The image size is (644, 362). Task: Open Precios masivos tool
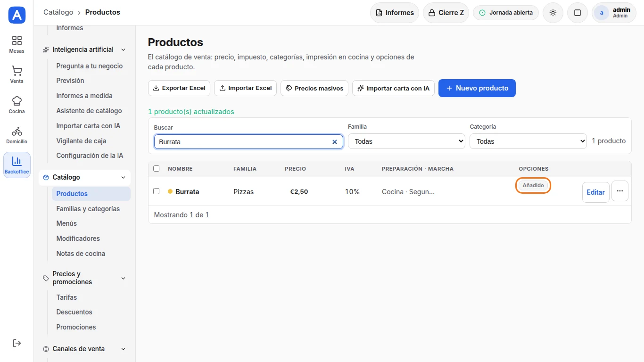[x=314, y=88]
